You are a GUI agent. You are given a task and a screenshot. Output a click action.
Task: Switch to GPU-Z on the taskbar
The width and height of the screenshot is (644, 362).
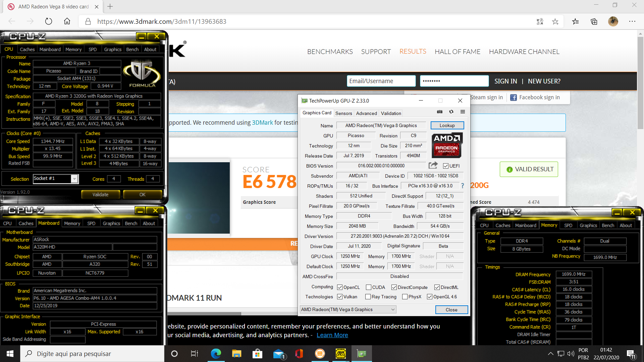pyautogui.click(x=362, y=354)
